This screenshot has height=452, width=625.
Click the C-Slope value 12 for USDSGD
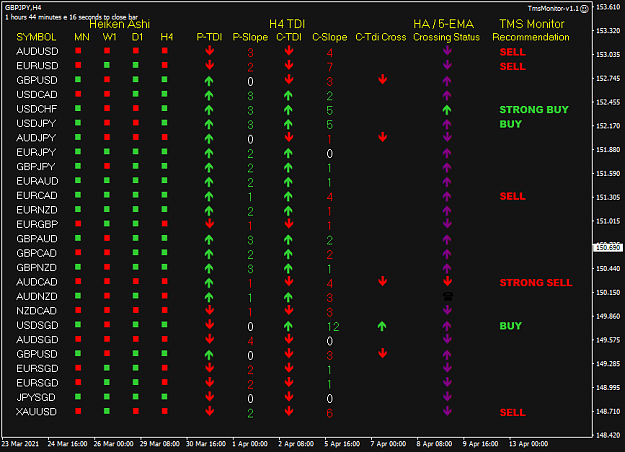(333, 327)
